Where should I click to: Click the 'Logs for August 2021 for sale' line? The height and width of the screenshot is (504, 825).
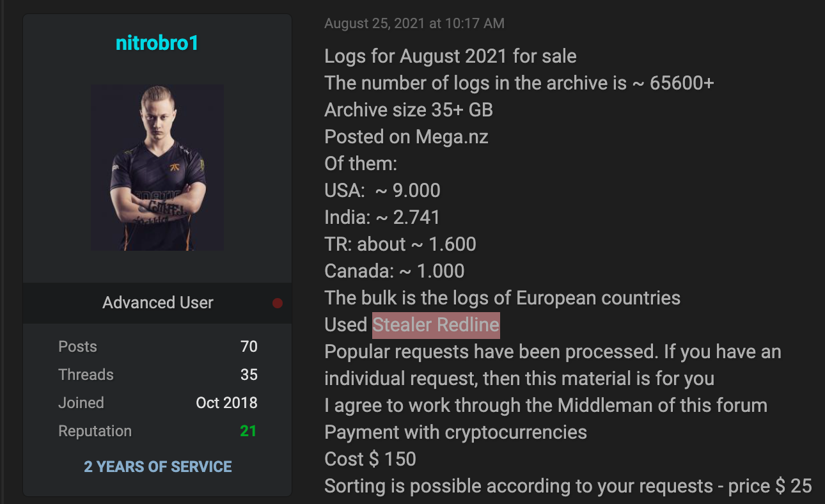click(450, 56)
